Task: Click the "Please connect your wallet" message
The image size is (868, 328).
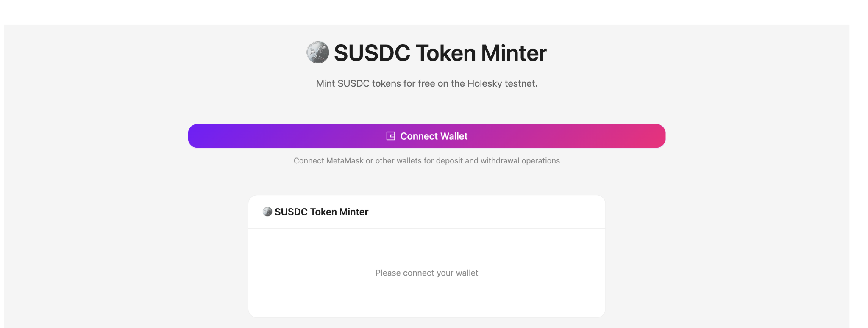Action: (426, 273)
